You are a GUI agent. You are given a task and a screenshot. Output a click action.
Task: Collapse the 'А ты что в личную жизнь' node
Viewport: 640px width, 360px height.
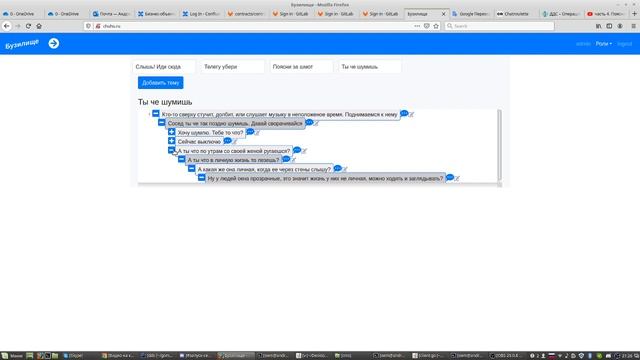[x=182, y=159]
